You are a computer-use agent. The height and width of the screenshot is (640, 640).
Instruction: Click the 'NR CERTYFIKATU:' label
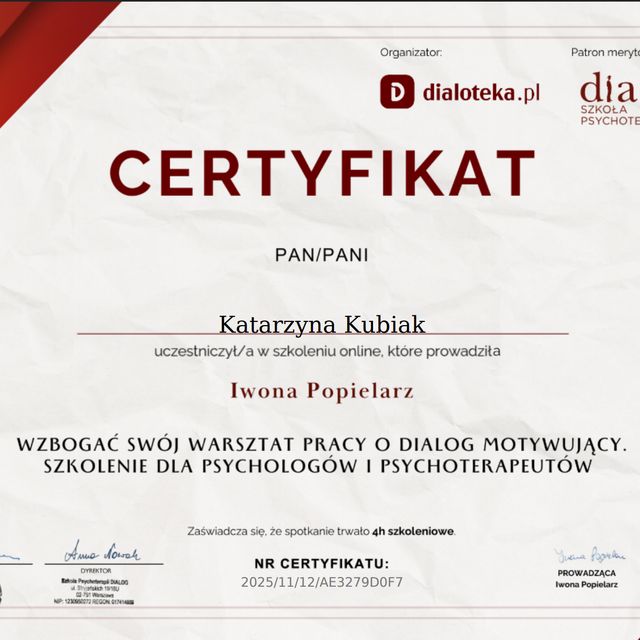coord(322,564)
